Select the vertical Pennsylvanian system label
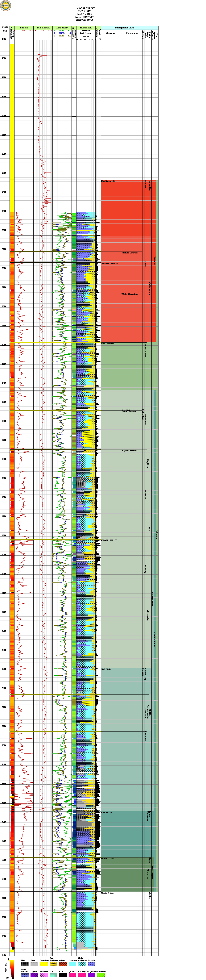Screen dimensions: 206x980 point(152,600)
